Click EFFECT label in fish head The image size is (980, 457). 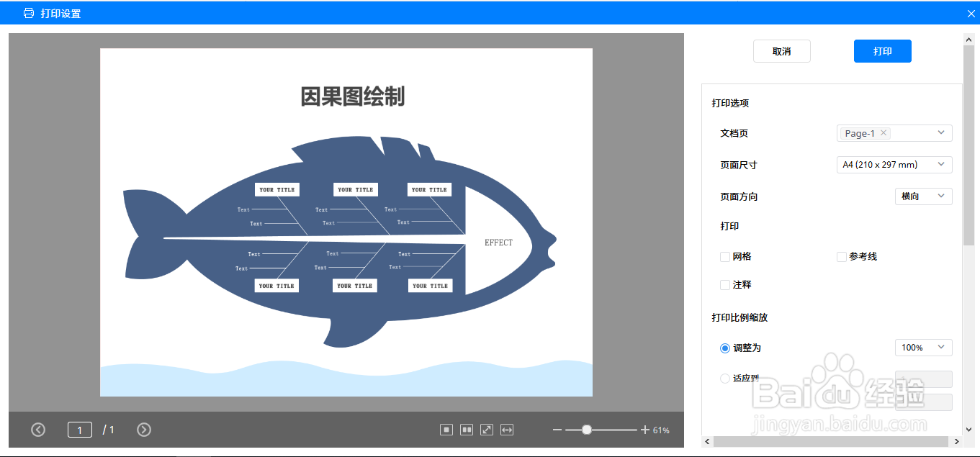pos(498,243)
